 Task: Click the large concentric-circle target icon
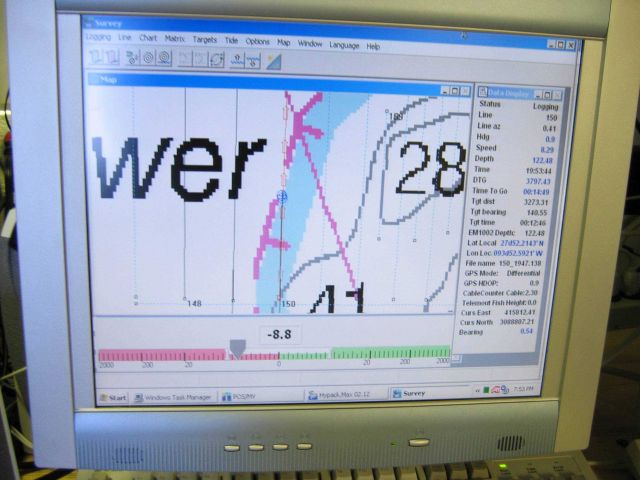pos(164,58)
